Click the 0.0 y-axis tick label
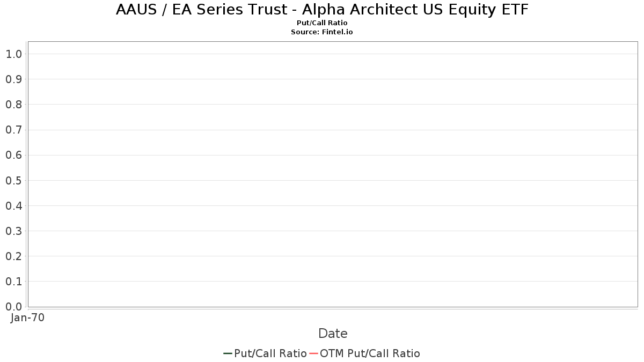 [14, 307]
